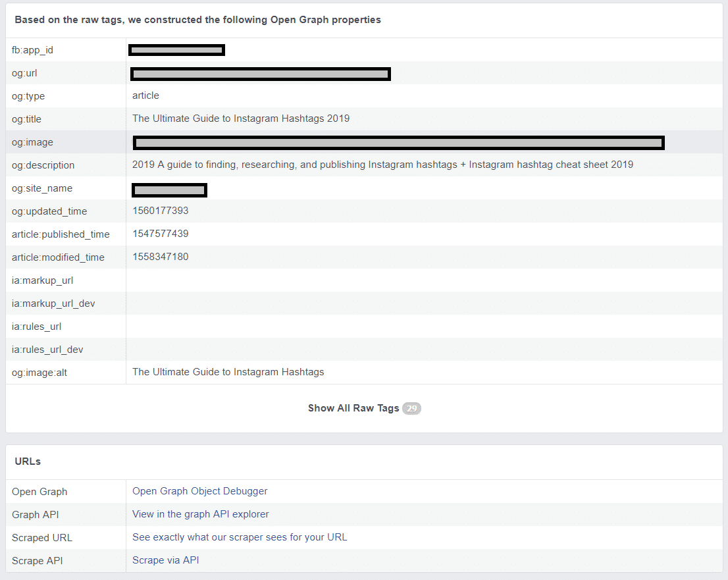
Task: Select the og:image:alt value text
Action: tap(228, 372)
